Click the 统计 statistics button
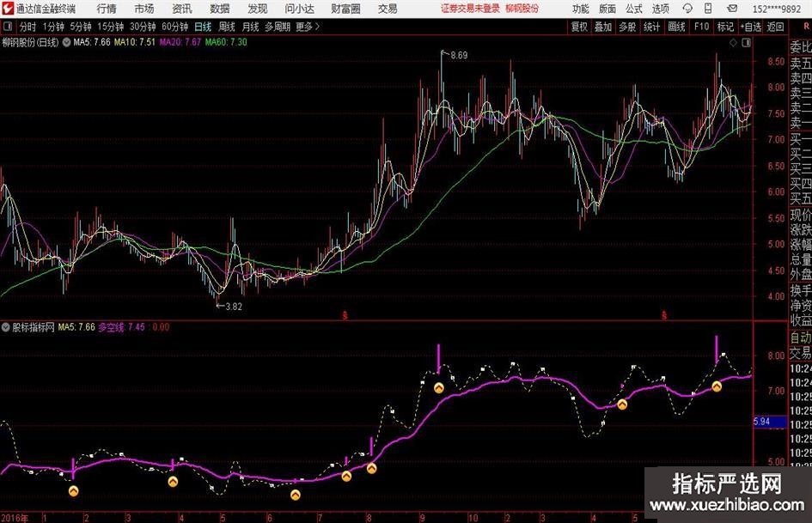Image resolution: width=812 pixels, height=523 pixels. pos(652,27)
